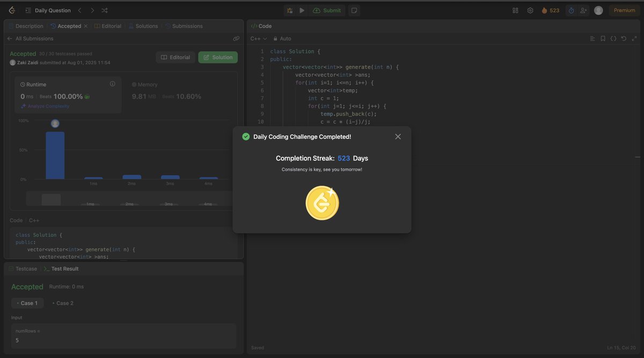Select the Case 2 button
This screenshot has width=644, height=358.
[x=63, y=303]
